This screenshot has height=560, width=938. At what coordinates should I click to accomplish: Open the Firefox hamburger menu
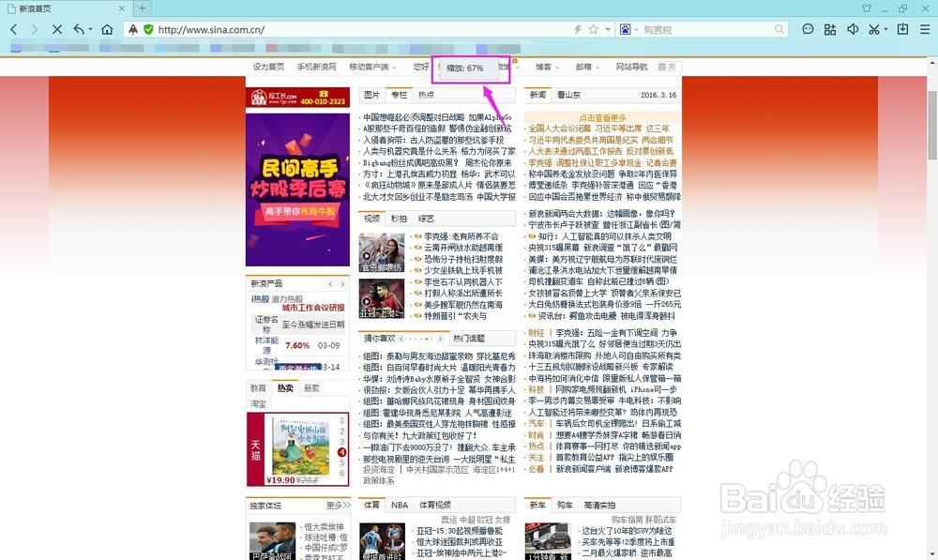(925, 29)
